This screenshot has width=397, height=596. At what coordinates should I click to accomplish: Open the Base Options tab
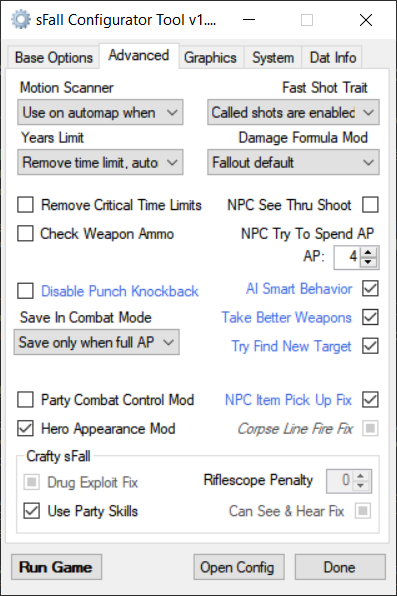coord(54,58)
